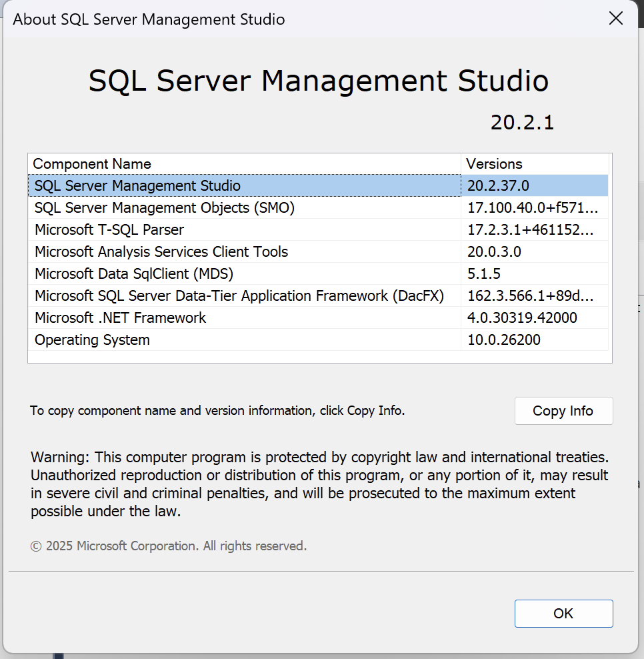Click the copyright law Warning paragraph
The width and height of the screenshot is (644, 659).
click(320, 484)
